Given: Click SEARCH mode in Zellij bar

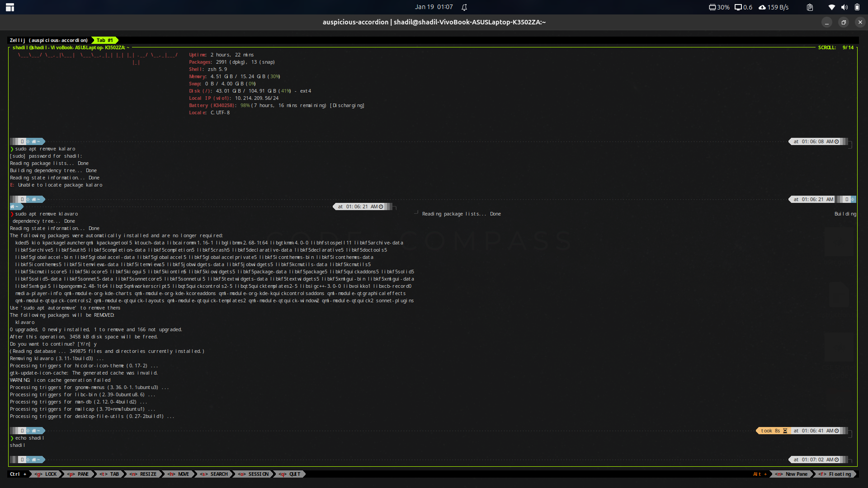Looking at the screenshot, I should point(214,474).
